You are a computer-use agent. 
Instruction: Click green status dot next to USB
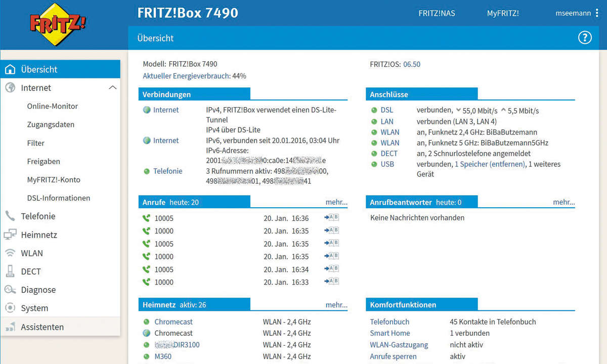(374, 164)
